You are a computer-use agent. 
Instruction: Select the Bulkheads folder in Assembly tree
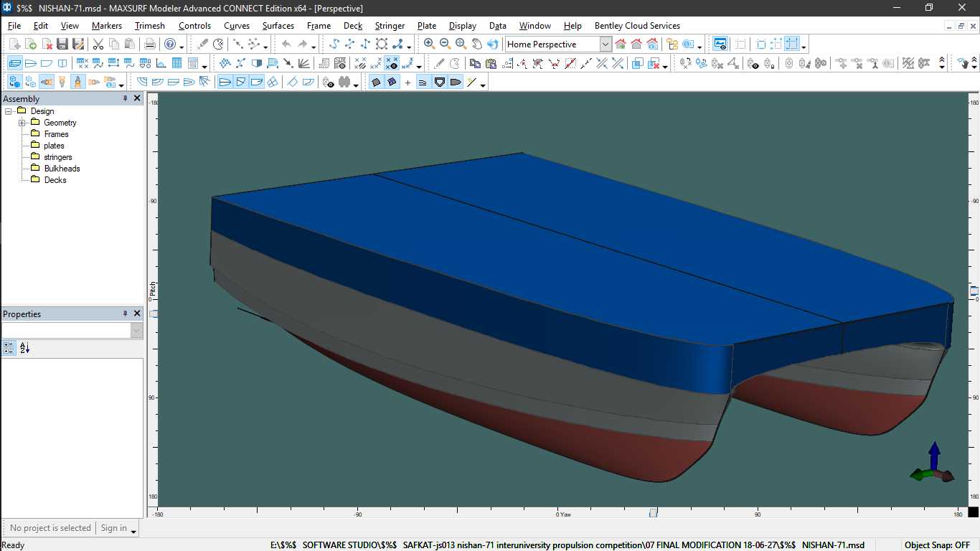[62, 169]
